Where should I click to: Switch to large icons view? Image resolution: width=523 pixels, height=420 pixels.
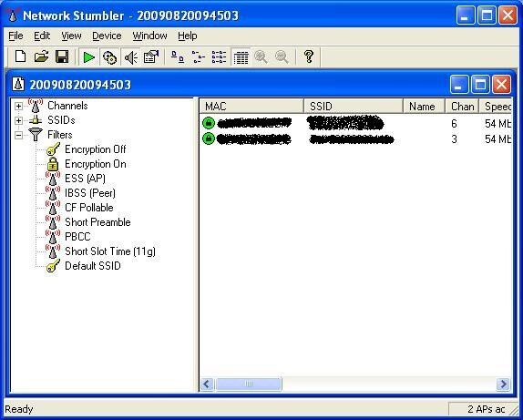(178, 57)
